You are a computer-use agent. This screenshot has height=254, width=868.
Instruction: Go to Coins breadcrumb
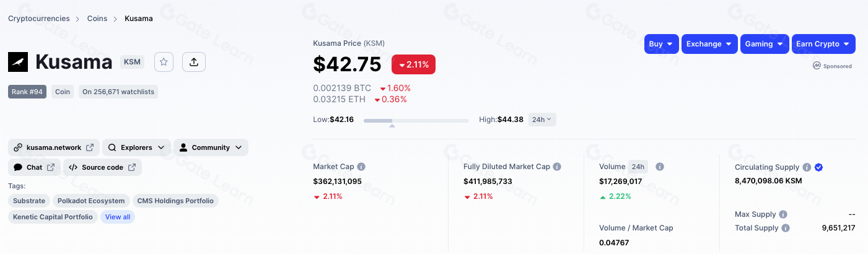[97, 19]
